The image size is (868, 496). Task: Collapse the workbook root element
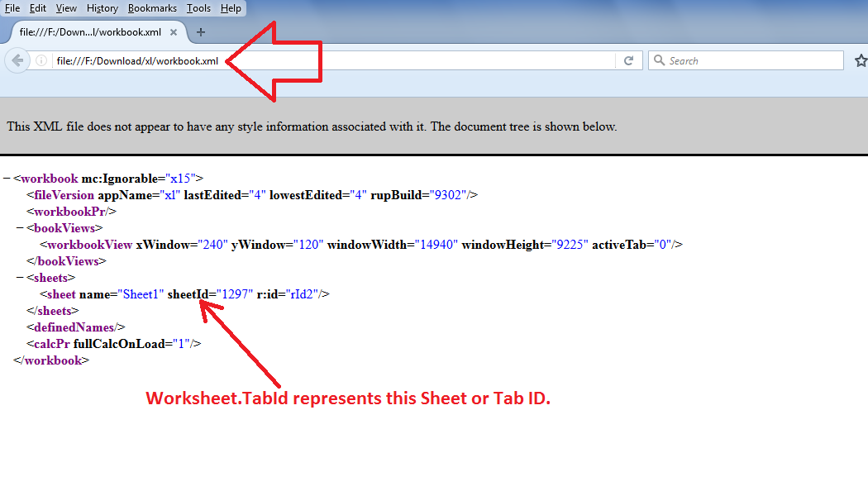[8, 178]
